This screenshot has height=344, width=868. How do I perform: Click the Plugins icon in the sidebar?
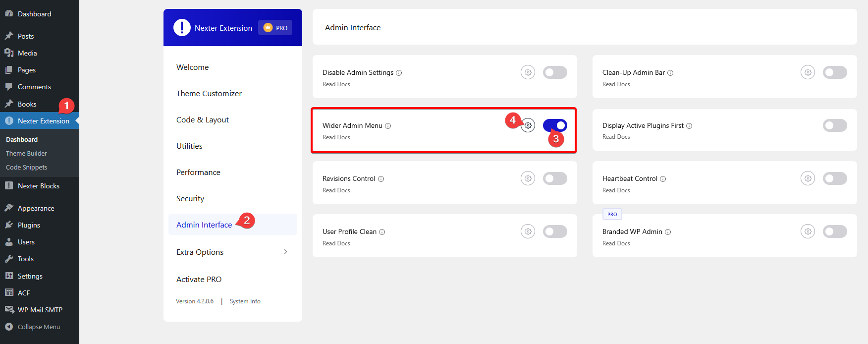pyautogui.click(x=10, y=225)
